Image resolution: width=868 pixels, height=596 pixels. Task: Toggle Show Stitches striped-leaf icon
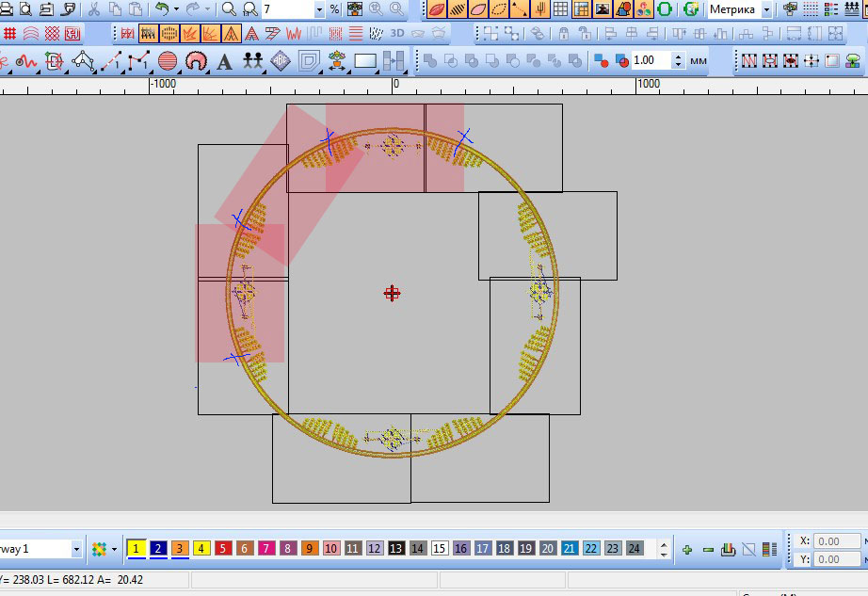(458, 8)
